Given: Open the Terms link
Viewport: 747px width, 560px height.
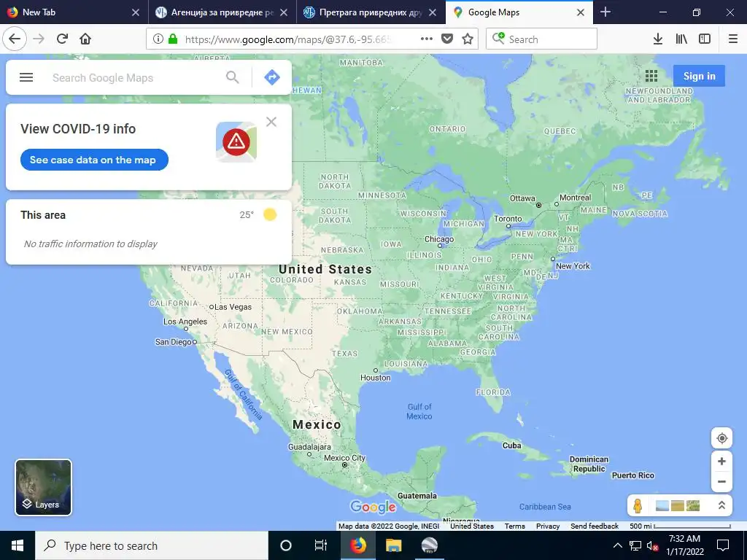Looking at the screenshot, I should click(514, 526).
